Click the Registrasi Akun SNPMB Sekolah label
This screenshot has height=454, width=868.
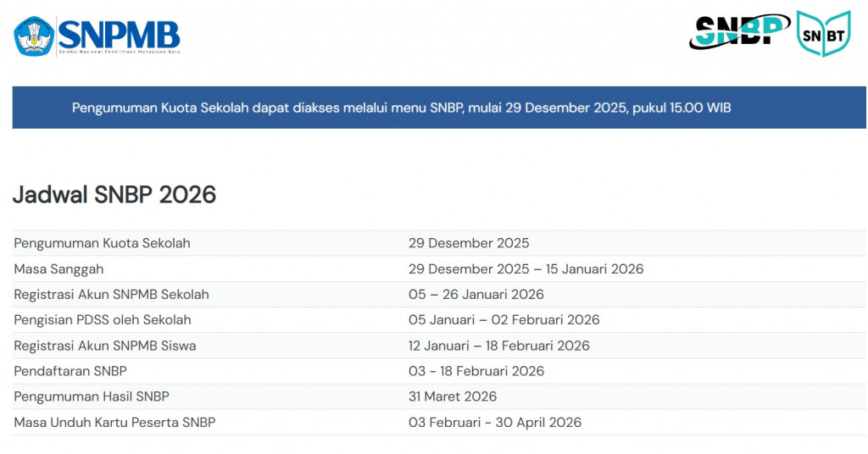point(111,295)
